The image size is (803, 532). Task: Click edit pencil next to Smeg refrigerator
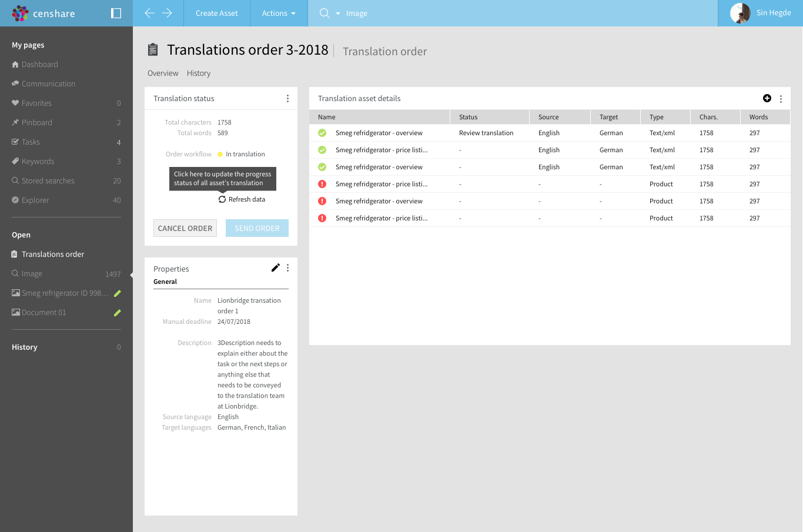point(117,293)
